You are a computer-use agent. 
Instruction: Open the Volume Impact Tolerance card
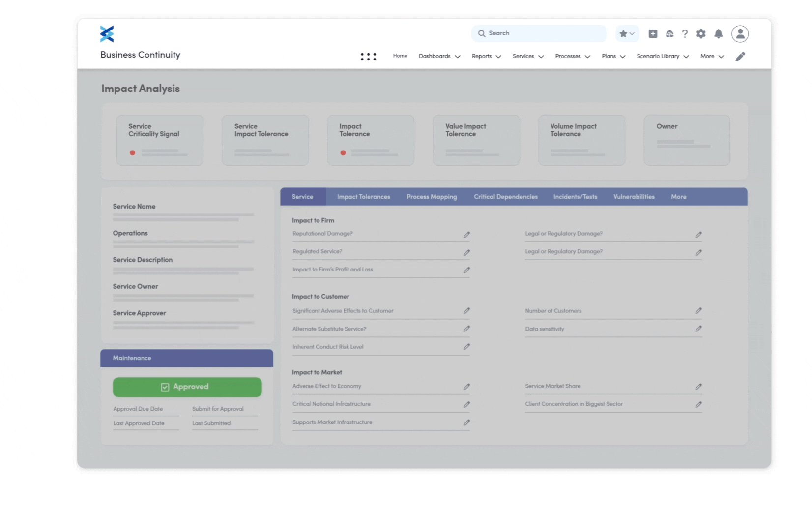tap(582, 140)
